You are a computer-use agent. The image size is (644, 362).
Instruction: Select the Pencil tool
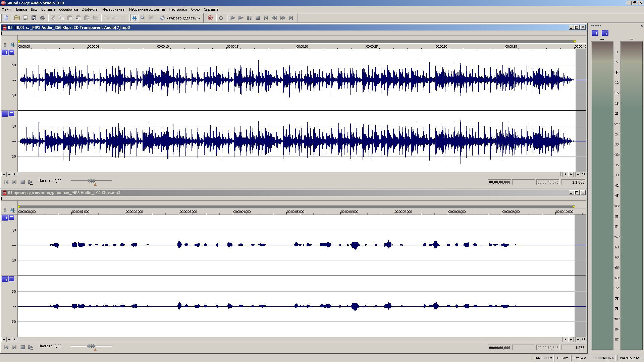coord(151,18)
